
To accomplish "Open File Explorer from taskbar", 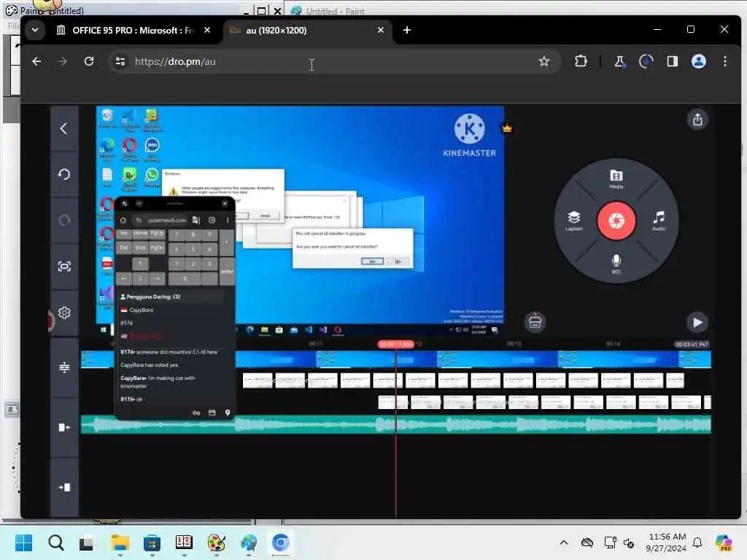I will pyautogui.click(x=120, y=542).
